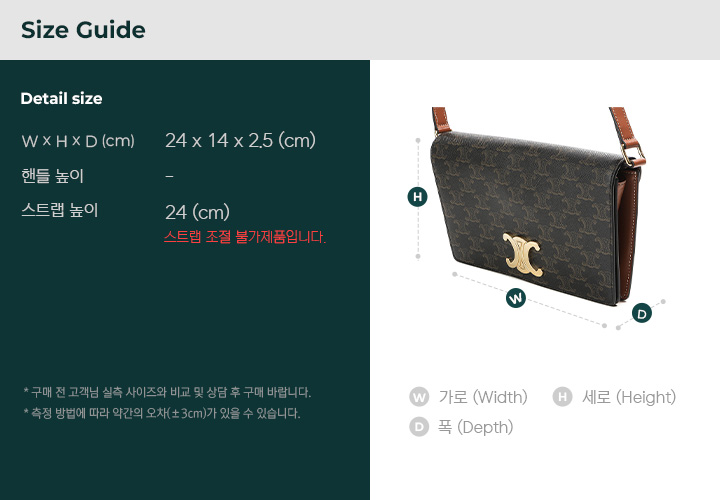Click the green H height marker on bag
Image resolution: width=720 pixels, height=500 pixels.
(x=417, y=197)
